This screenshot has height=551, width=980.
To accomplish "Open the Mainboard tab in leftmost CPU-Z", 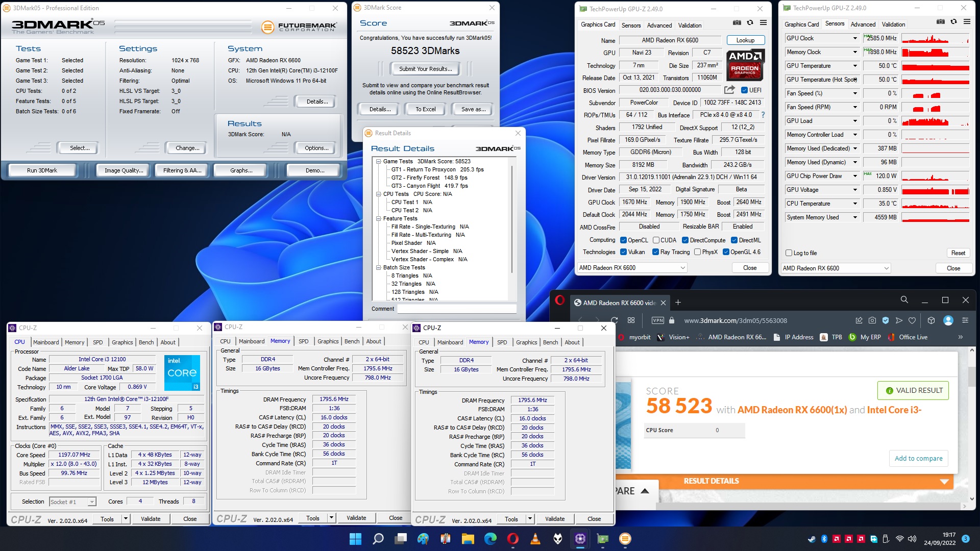I will (x=46, y=342).
